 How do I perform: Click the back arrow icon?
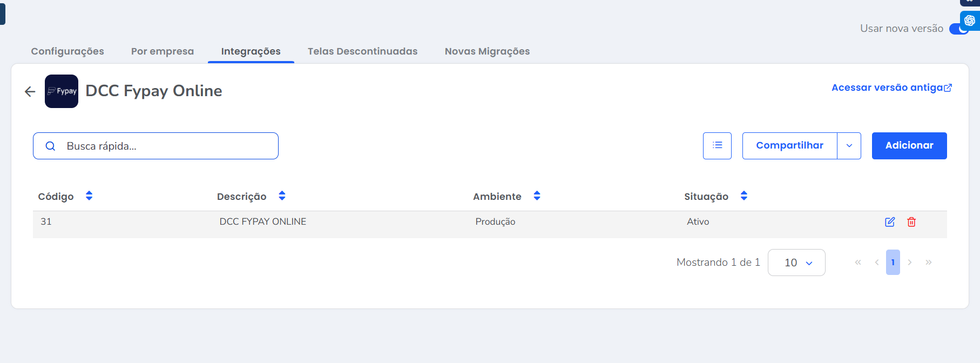[30, 92]
